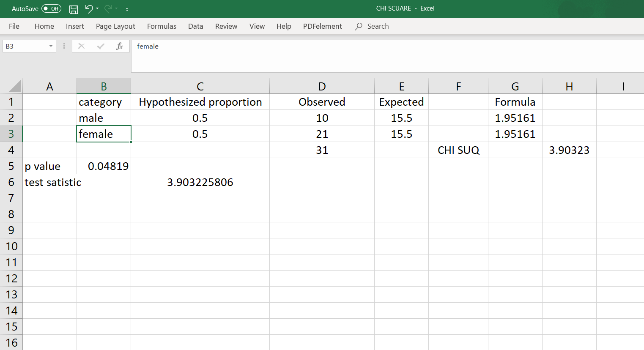
Task: Click the 'CHI SUQ' cell
Action: click(458, 150)
